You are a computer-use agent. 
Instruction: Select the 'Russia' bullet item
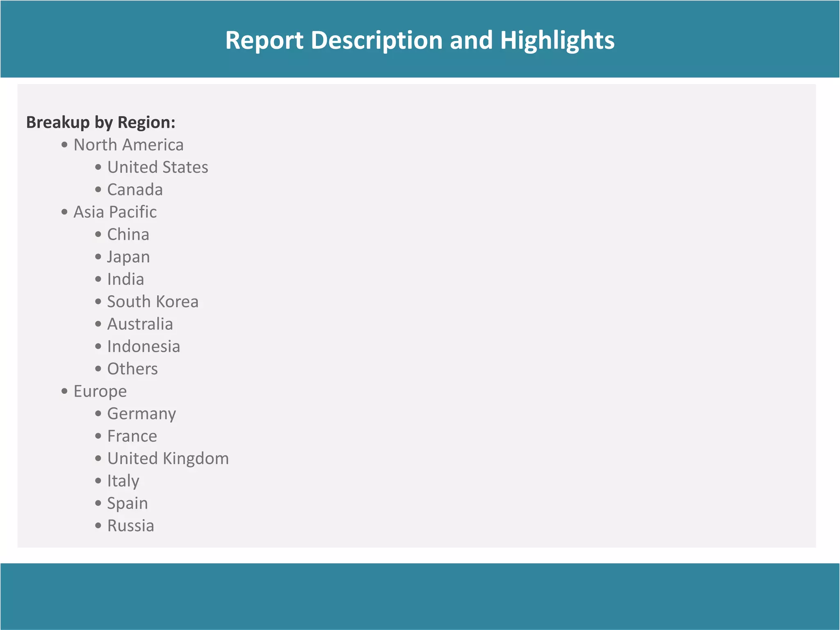(130, 526)
